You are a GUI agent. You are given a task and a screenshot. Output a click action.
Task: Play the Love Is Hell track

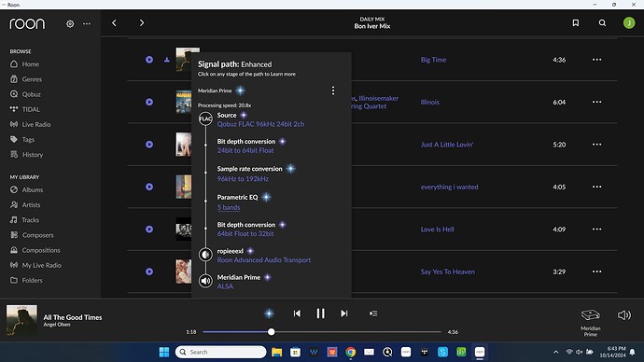pyautogui.click(x=149, y=229)
